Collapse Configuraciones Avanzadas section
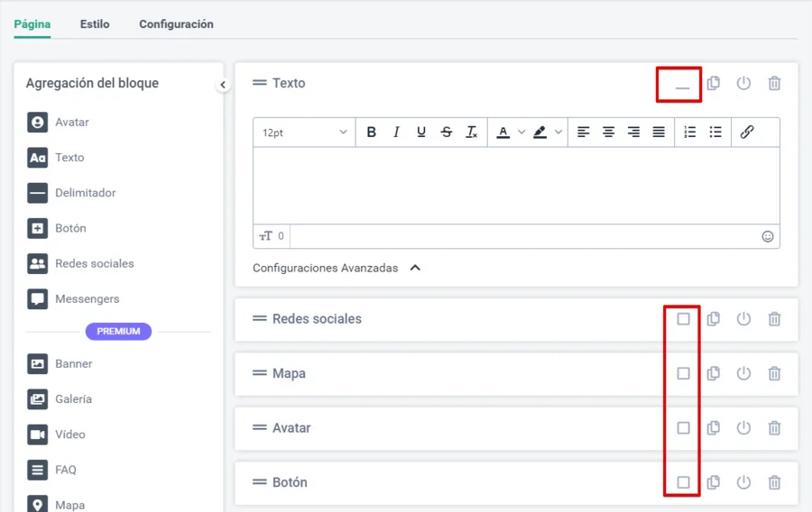The height and width of the screenshot is (512, 812). tap(415, 268)
